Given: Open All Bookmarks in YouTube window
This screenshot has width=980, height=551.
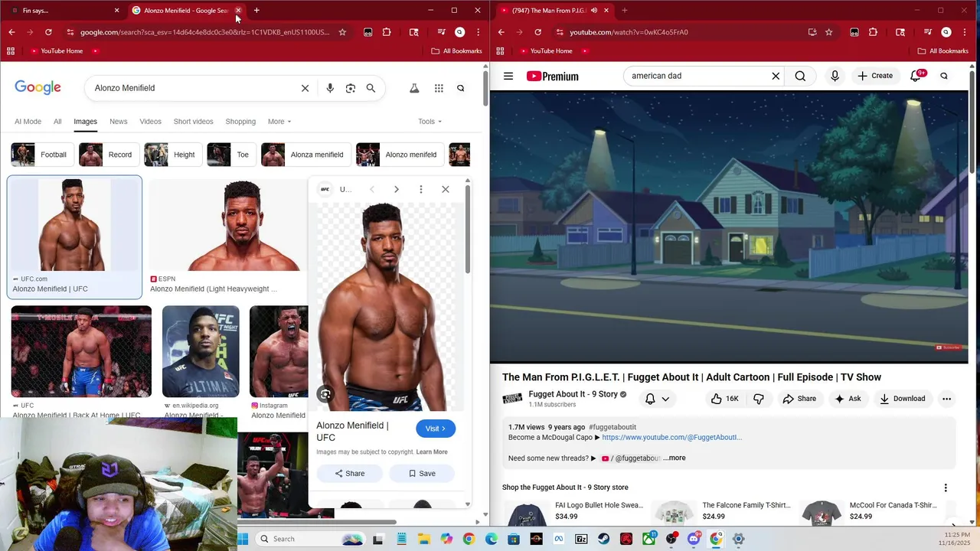Looking at the screenshot, I should [x=942, y=51].
